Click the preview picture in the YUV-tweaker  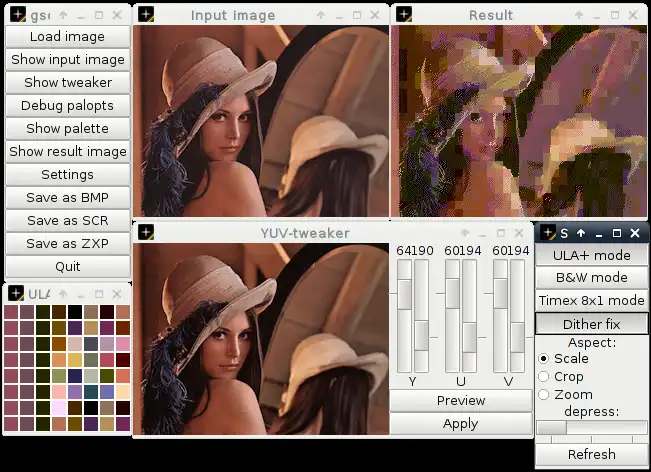pos(261,339)
